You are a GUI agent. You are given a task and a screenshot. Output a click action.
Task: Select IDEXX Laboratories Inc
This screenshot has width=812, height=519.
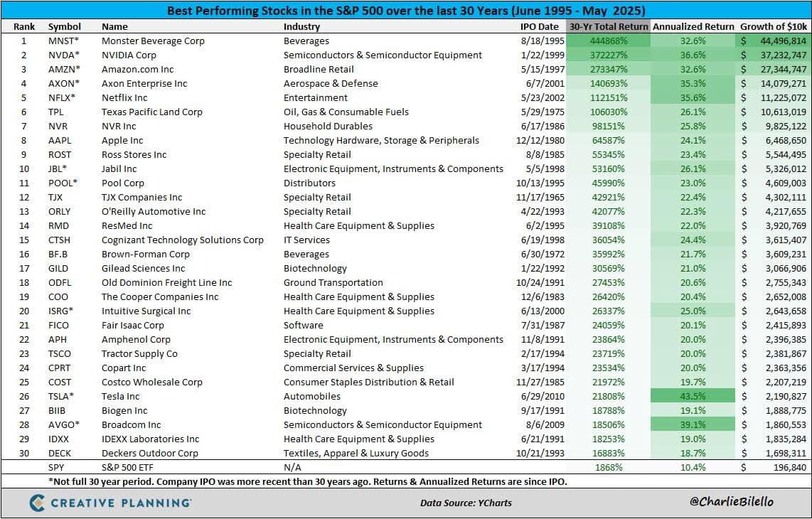click(150, 440)
